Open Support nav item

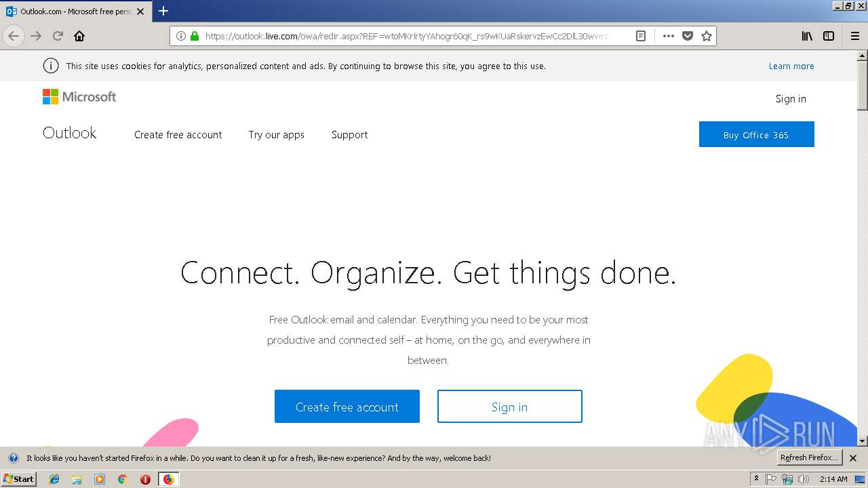point(350,135)
